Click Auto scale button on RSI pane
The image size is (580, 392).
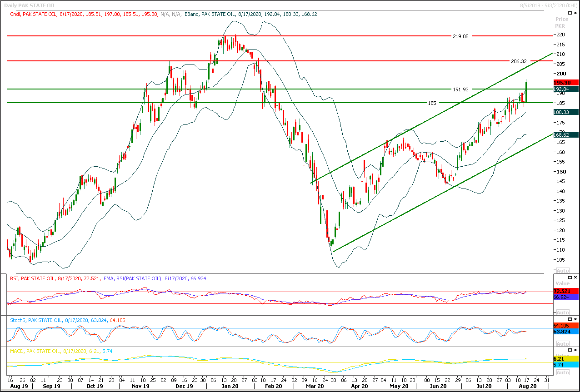[x=562, y=313]
